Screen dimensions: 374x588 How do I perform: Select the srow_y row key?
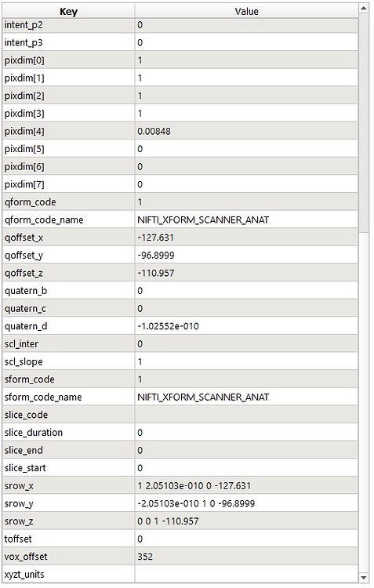[68, 503]
